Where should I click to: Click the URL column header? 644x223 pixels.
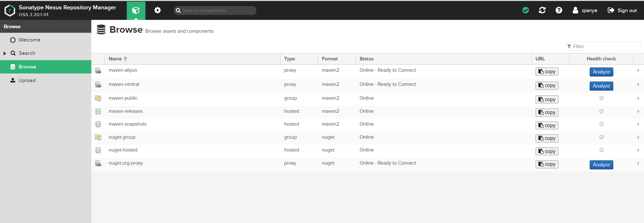(x=550, y=59)
